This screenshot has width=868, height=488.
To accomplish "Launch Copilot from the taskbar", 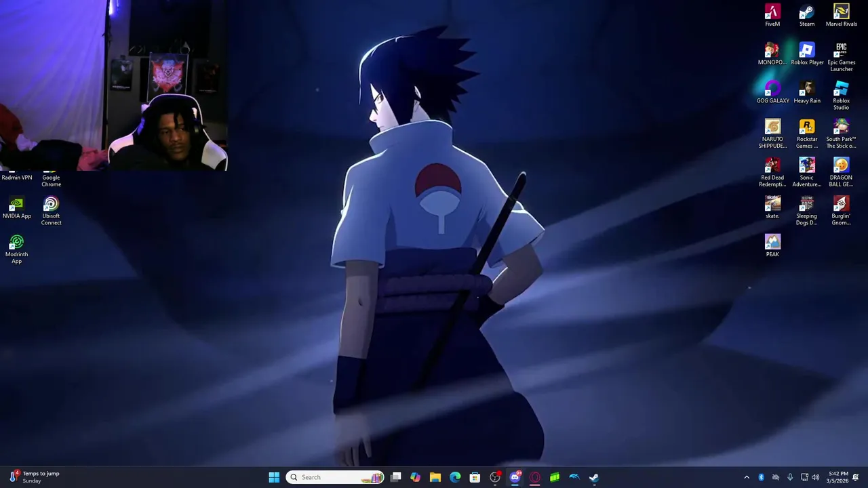I will 416,477.
